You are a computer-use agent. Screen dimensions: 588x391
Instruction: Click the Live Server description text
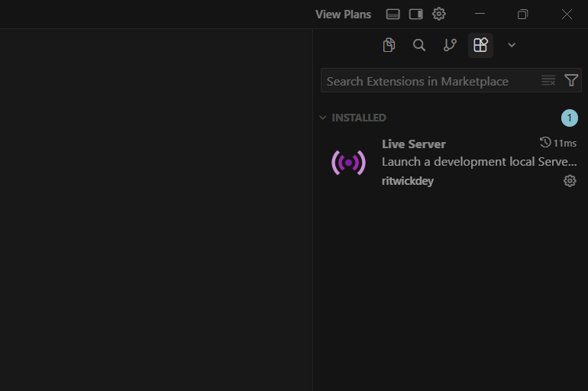[480, 162]
